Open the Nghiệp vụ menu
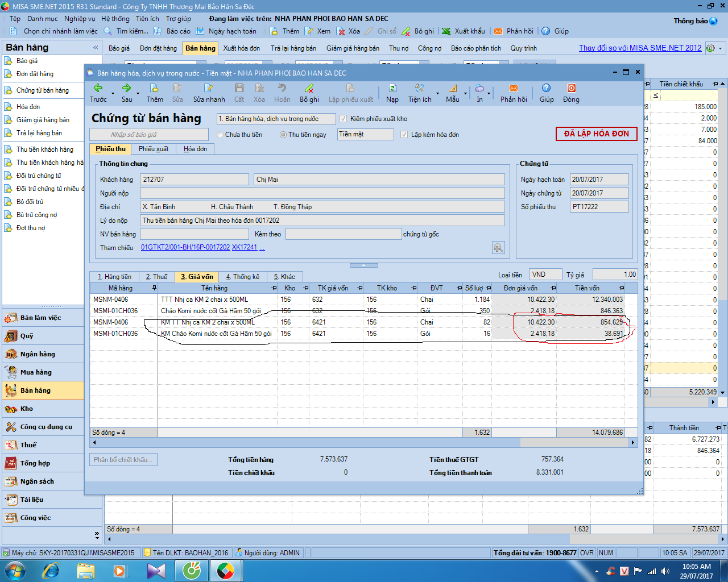The width and height of the screenshot is (728, 582). [x=80, y=19]
